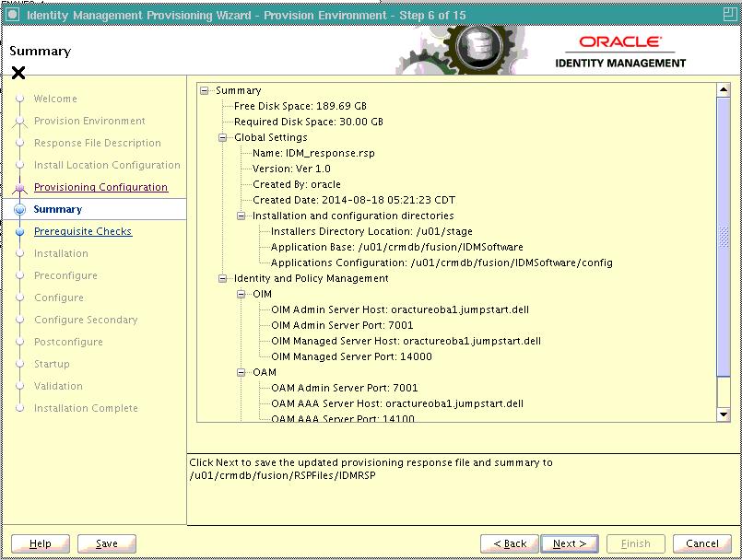Click the Provisioning Configuration step bullet icon

[x=20, y=188]
